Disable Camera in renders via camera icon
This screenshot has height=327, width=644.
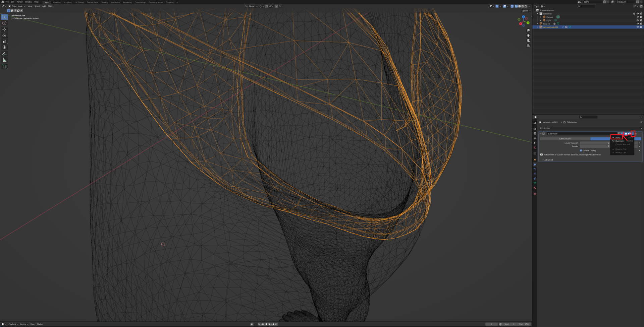641,17
